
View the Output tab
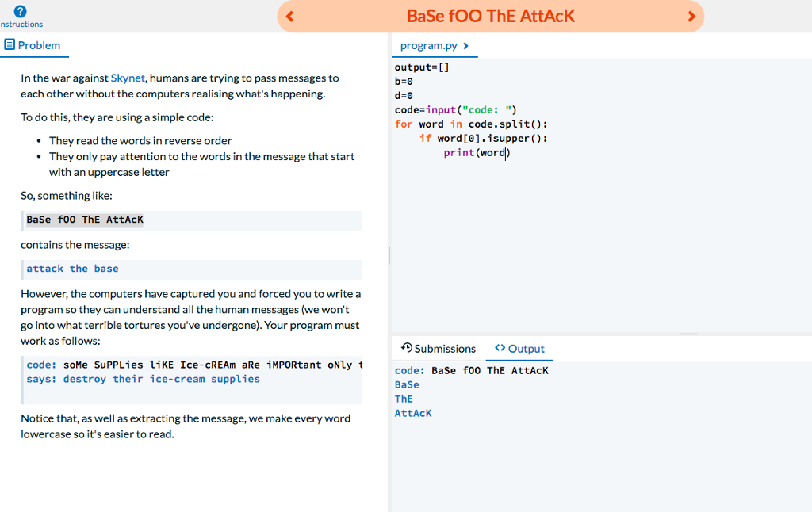[526, 348]
